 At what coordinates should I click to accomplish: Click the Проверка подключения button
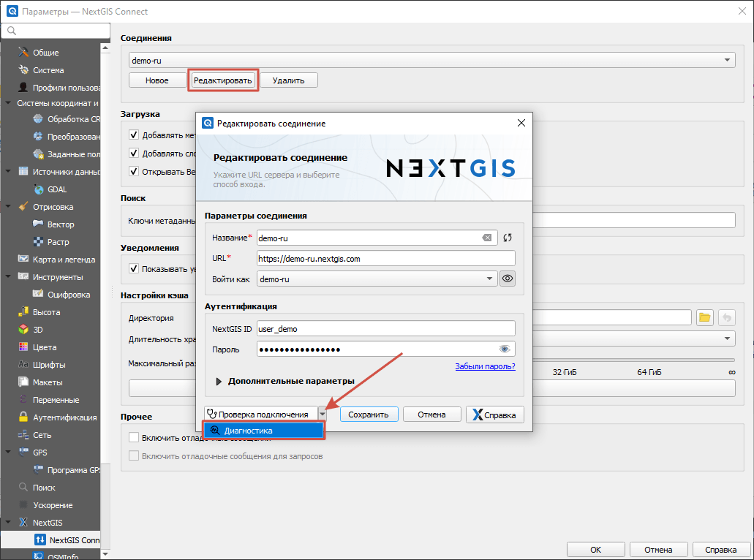[261, 415]
